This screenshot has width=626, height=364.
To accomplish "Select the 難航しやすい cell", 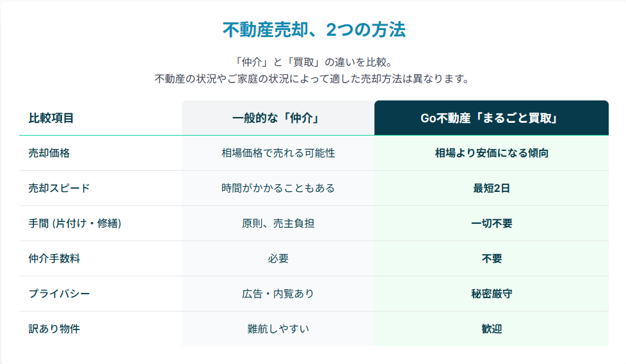I will (x=278, y=329).
